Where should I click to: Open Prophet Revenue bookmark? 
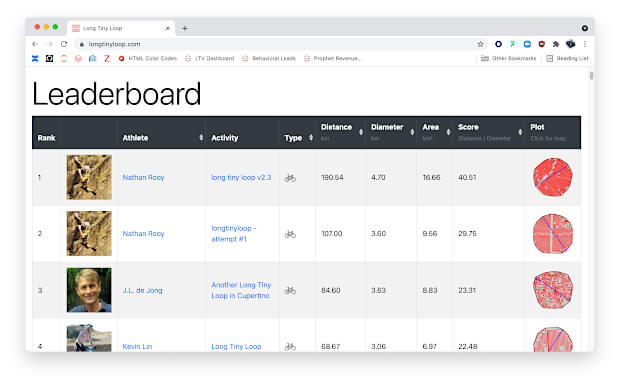coord(332,58)
